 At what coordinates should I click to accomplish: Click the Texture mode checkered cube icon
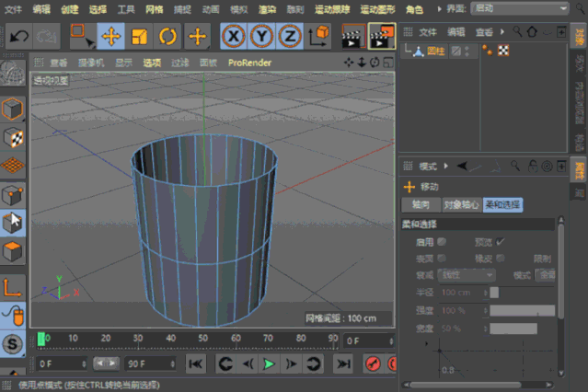[x=13, y=137]
